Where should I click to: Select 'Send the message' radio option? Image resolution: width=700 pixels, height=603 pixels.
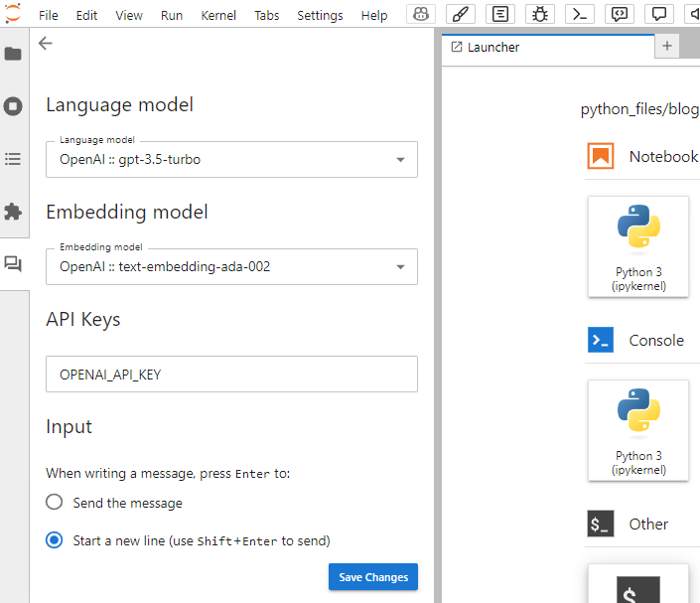coord(55,503)
